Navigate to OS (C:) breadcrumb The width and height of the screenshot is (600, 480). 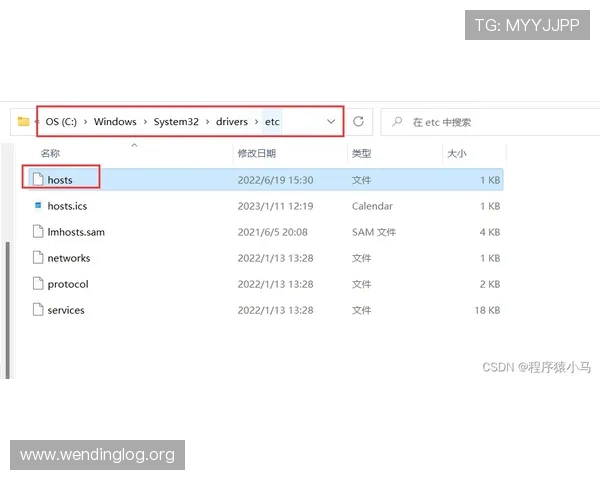pos(61,122)
